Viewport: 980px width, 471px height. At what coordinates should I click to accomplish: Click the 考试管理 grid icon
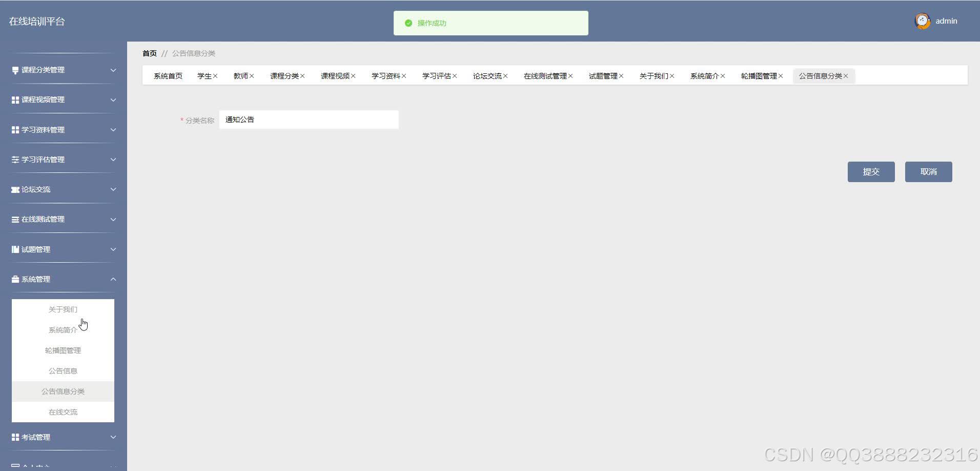click(15, 437)
